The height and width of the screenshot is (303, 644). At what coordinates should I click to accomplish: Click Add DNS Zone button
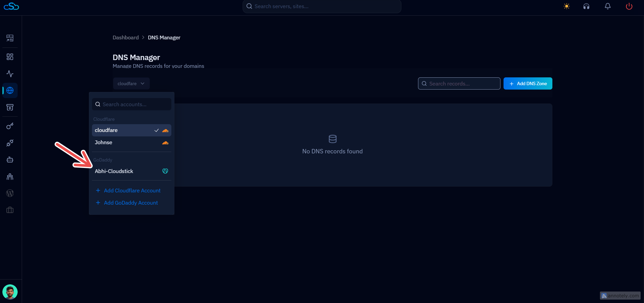pyautogui.click(x=528, y=83)
